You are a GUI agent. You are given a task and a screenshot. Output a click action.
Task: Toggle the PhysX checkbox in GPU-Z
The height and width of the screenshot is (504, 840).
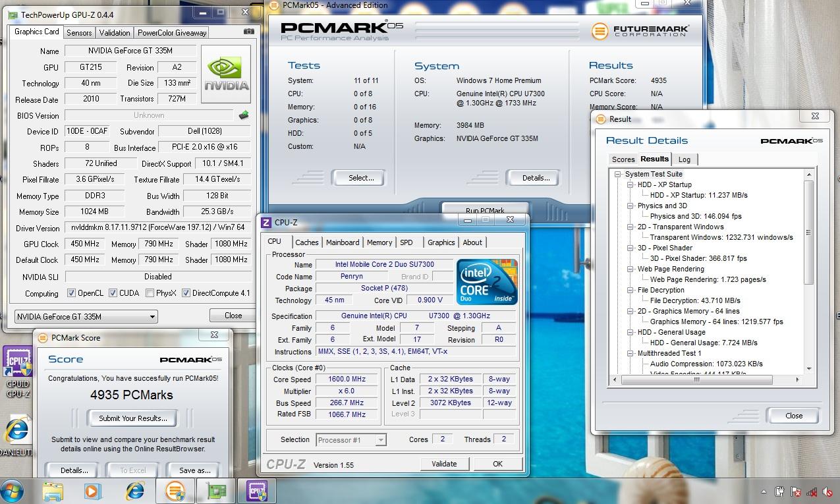click(150, 293)
